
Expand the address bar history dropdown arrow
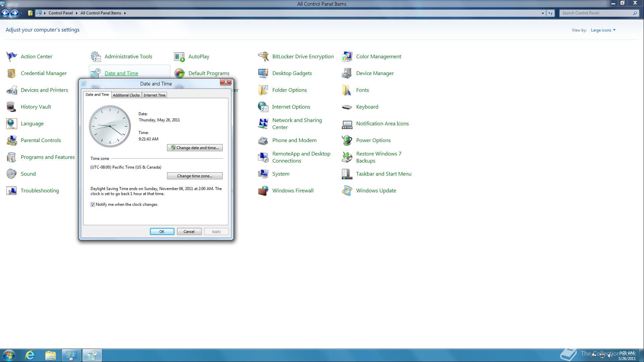coord(543,13)
